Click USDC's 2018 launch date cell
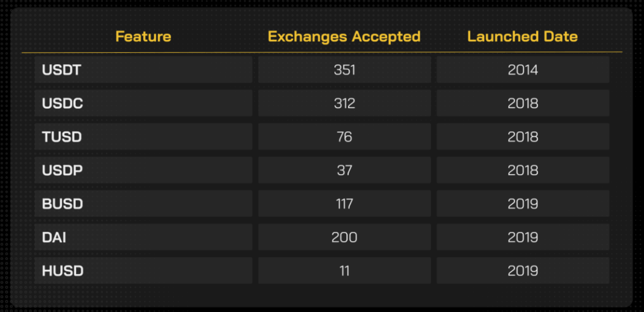The height and width of the screenshot is (312, 644). (x=523, y=104)
